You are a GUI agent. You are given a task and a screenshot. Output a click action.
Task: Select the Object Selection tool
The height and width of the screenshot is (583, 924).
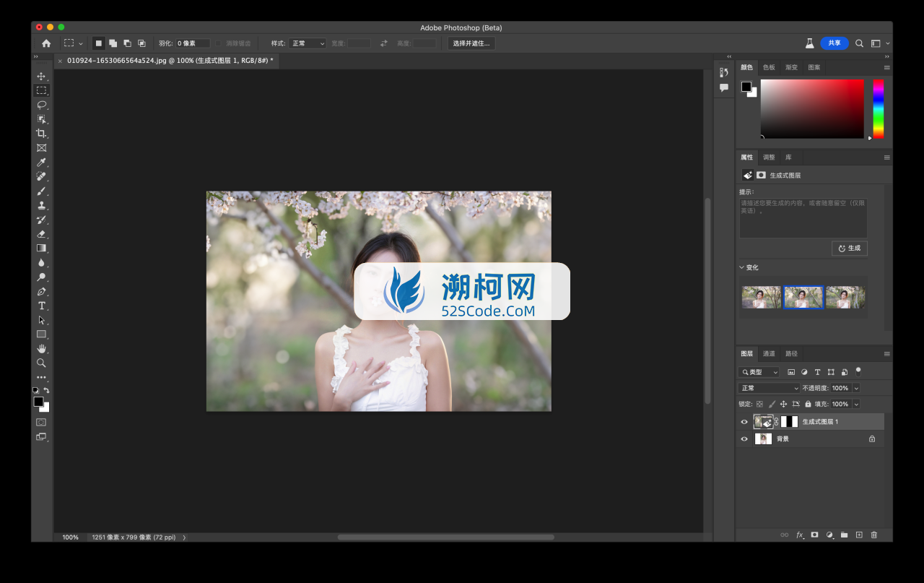click(41, 119)
